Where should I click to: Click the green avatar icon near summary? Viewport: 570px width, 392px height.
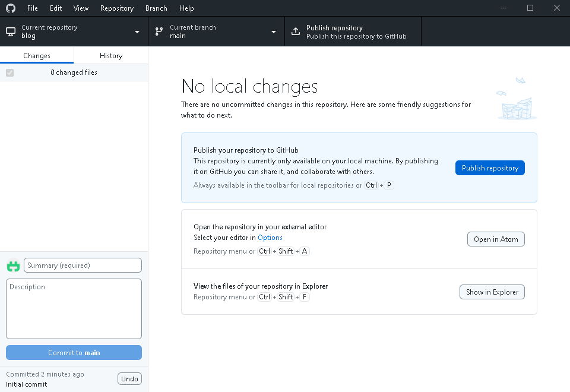point(13,266)
